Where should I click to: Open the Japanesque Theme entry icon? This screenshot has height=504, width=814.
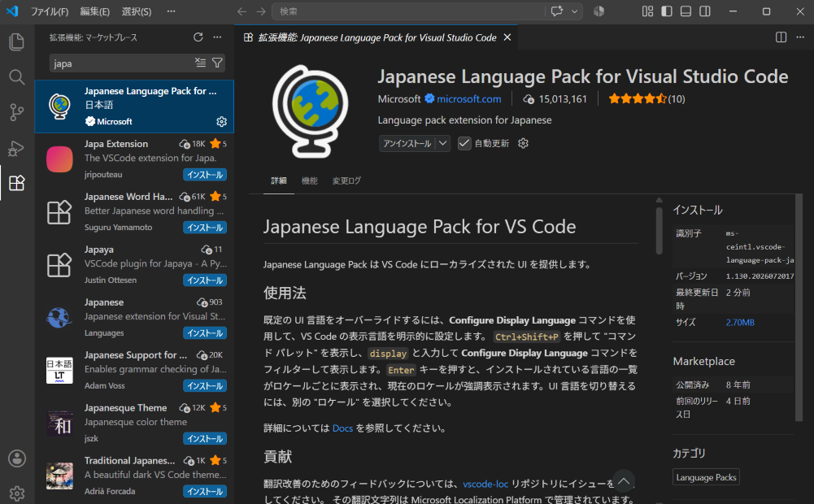pyautogui.click(x=59, y=424)
